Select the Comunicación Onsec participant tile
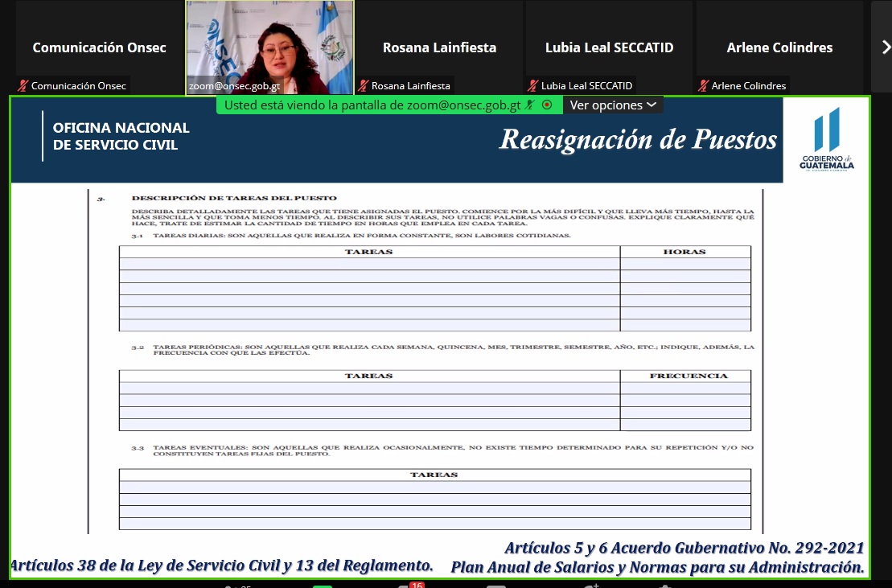This screenshot has width=892, height=588. click(x=99, y=47)
